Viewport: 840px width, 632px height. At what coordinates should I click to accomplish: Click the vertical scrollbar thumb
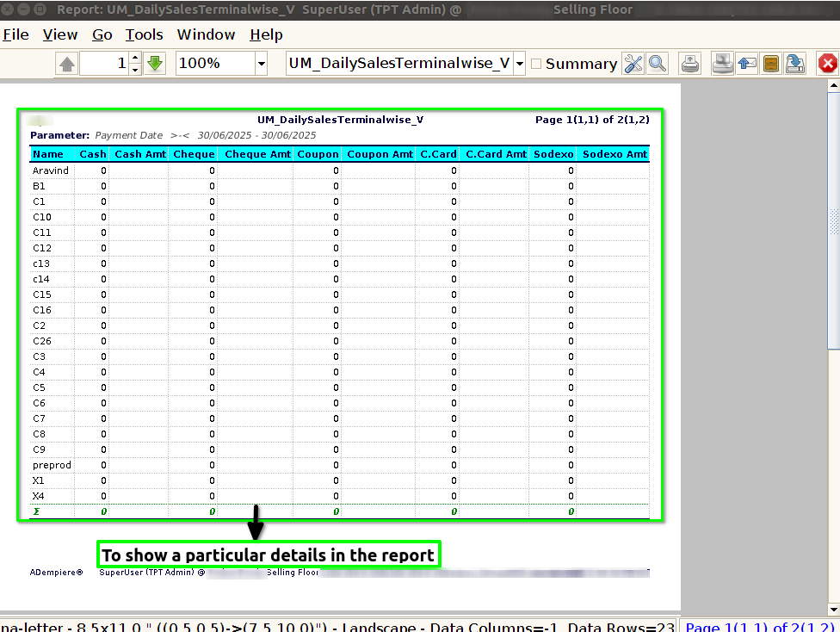click(834, 220)
